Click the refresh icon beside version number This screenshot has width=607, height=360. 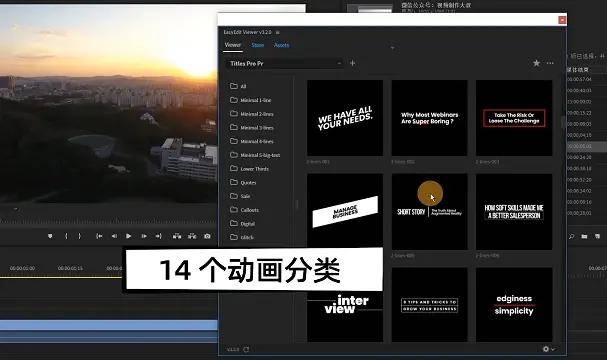click(x=247, y=349)
